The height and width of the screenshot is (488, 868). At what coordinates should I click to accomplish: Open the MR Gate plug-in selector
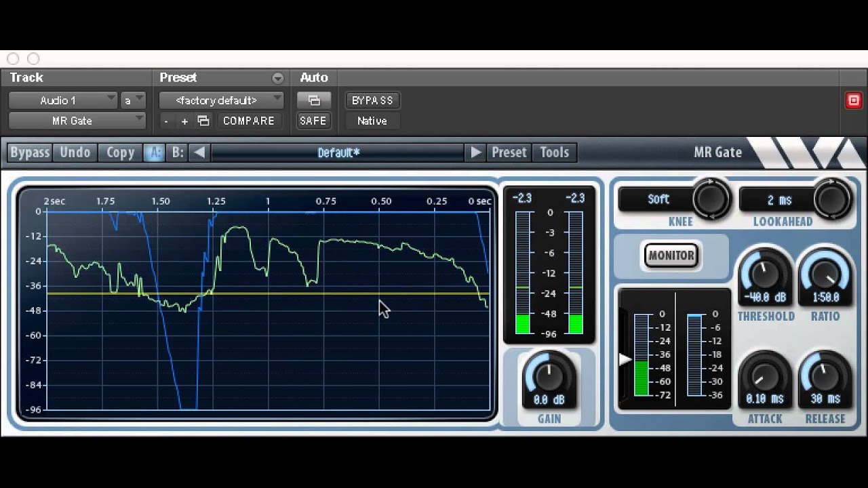coord(77,121)
